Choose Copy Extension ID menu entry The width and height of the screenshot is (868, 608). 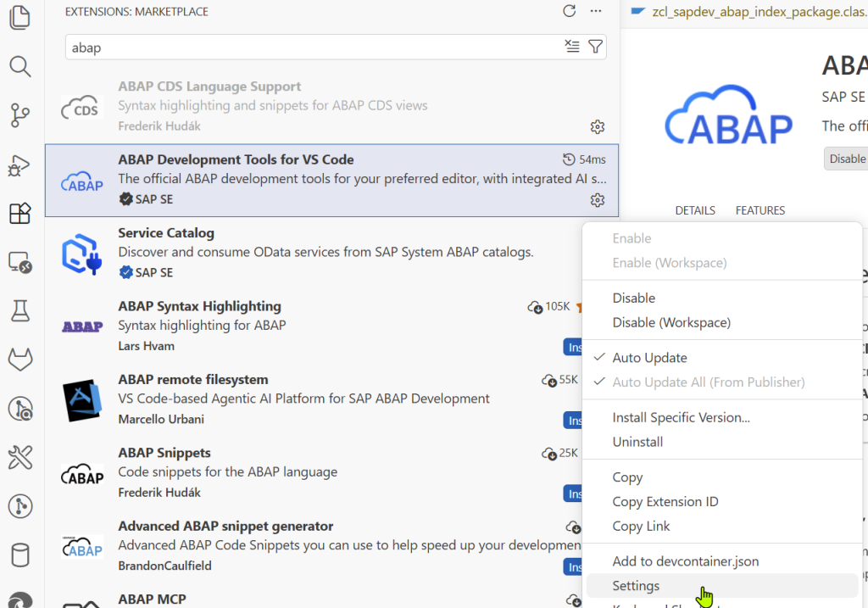[x=722, y=502]
